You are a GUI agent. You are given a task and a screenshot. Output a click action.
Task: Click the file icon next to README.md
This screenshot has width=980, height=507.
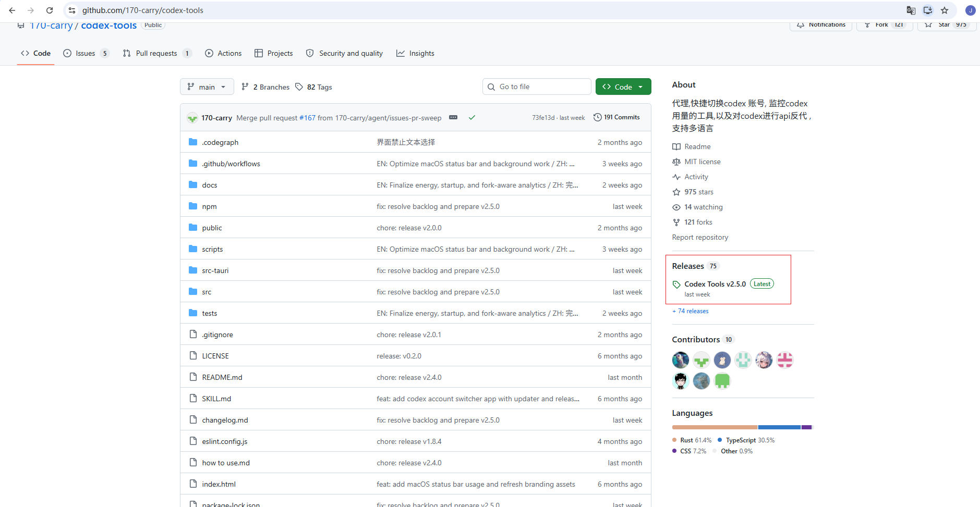193,377
